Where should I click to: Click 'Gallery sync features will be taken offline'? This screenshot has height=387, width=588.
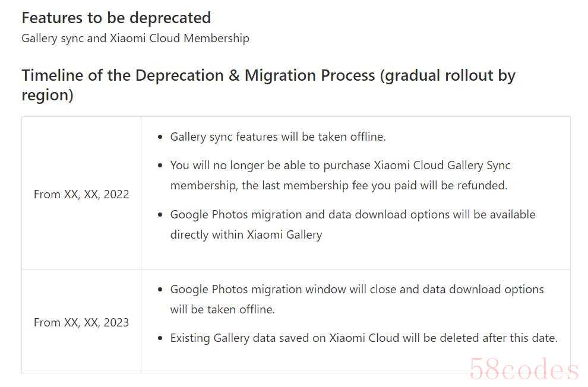click(278, 137)
